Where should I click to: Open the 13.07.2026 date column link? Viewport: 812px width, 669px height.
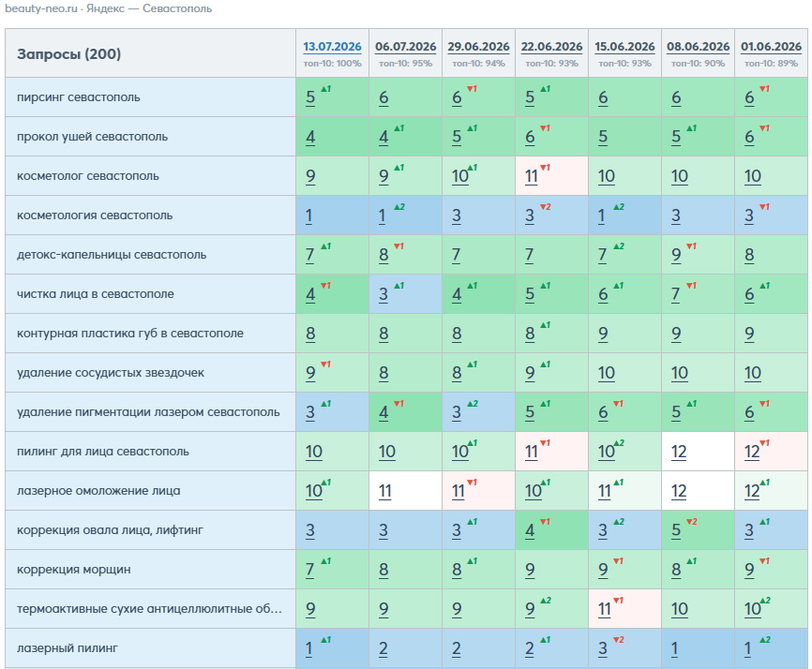coord(332,47)
